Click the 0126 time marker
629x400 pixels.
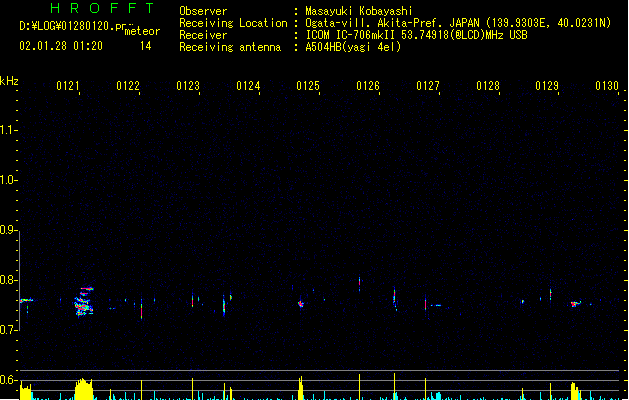point(368,86)
